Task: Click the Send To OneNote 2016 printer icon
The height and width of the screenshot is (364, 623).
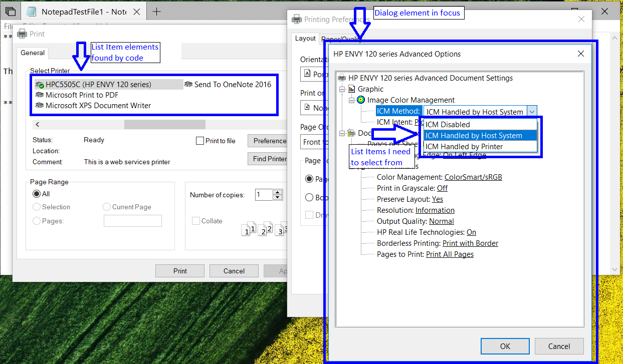Action: pyautogui.click(x=188, y=84)
